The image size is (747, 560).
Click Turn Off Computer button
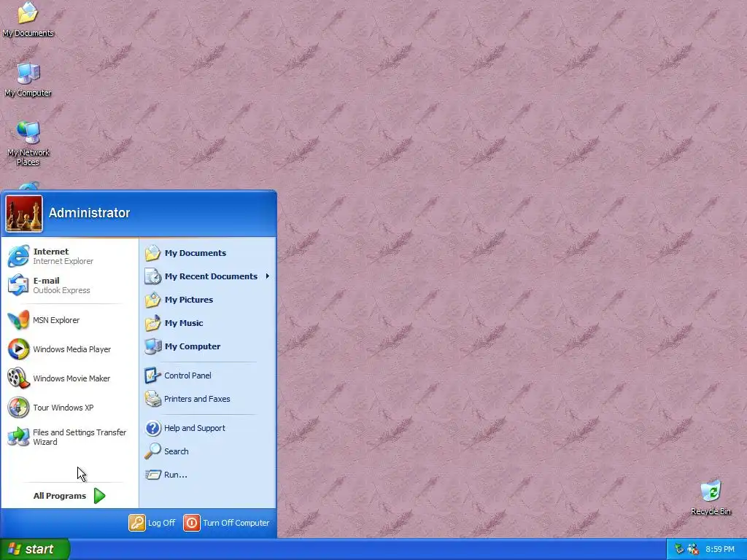(226, 523)
